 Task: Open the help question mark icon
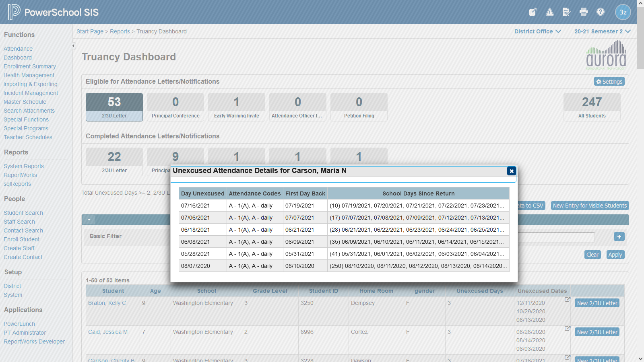tap(600, 12)
